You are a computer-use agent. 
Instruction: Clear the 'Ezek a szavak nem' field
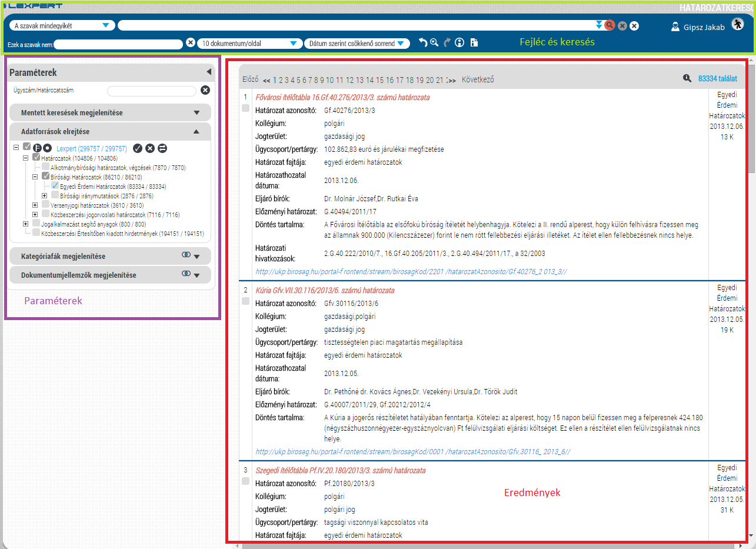[x=190, y=42]
